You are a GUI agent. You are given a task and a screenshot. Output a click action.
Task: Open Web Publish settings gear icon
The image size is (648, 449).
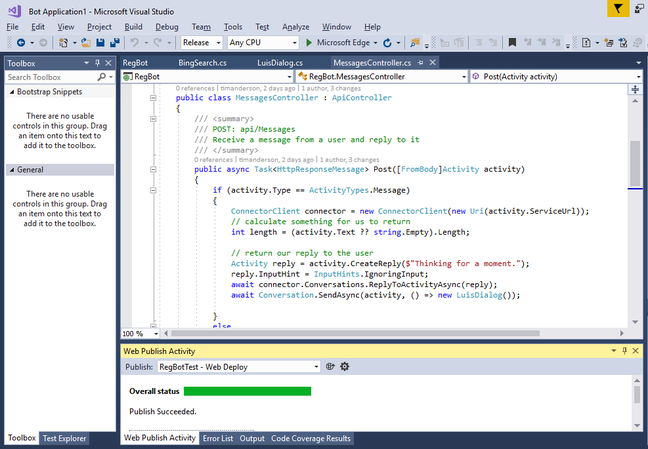[345, 366]
